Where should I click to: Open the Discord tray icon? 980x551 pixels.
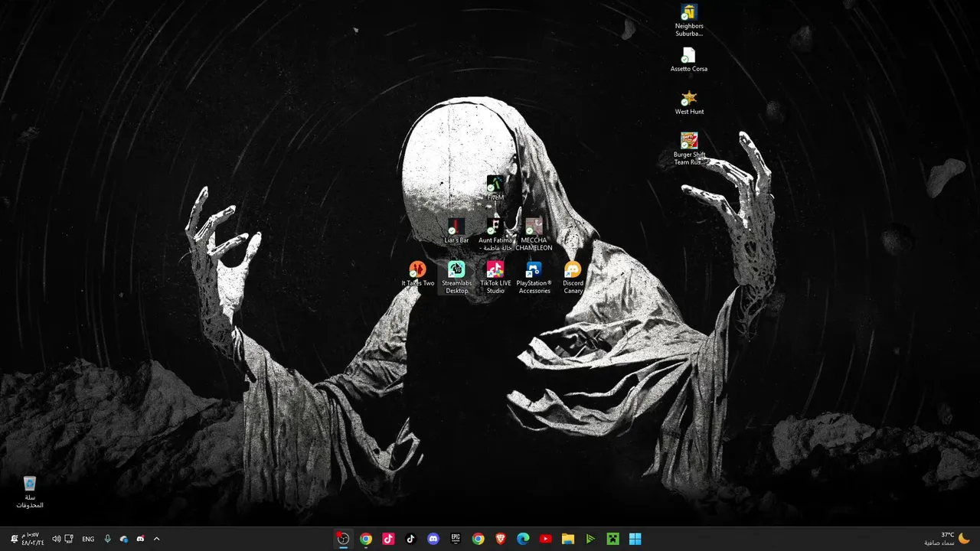tap(140, 539)
